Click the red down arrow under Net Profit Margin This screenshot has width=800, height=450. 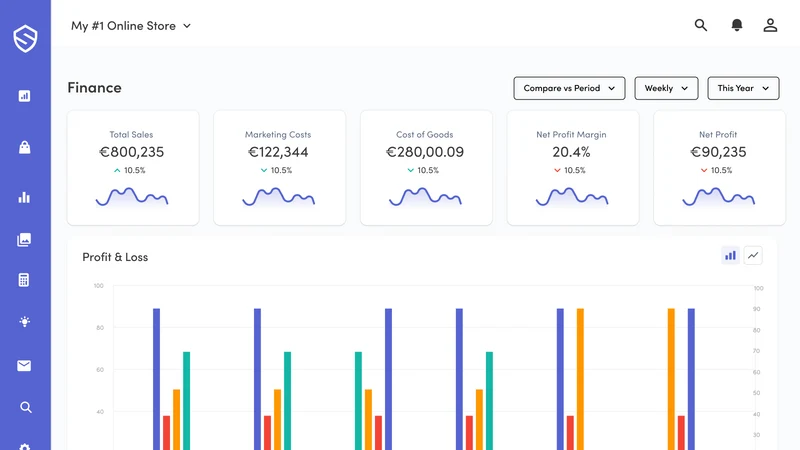point(557,170)
